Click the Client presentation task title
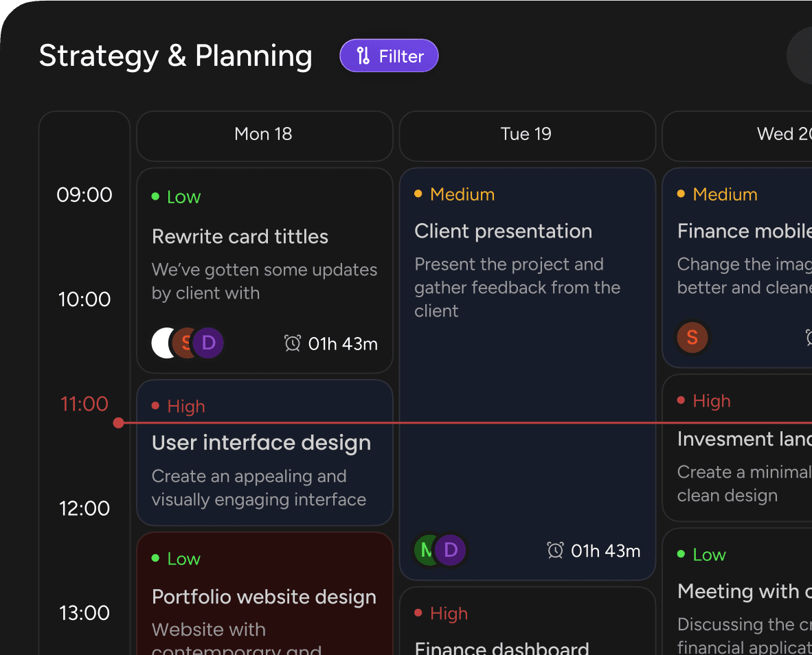 503,231
